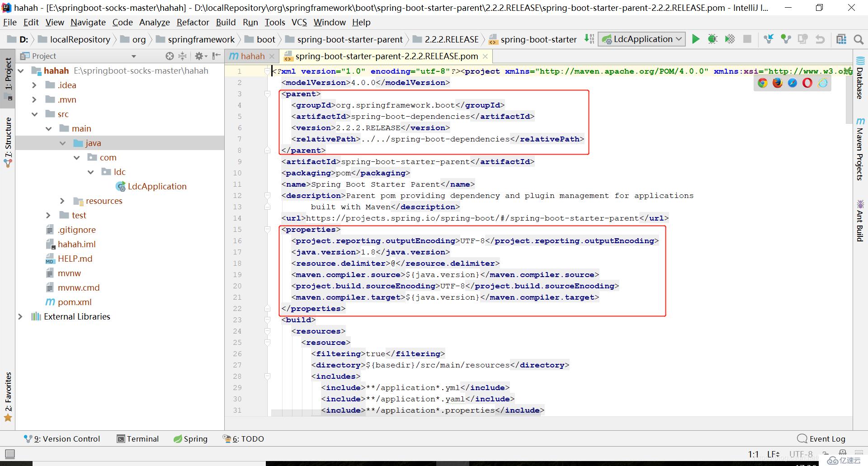Expand the test folder
Viewport: 868px width, 466px height.
click(x=48, y=216)
